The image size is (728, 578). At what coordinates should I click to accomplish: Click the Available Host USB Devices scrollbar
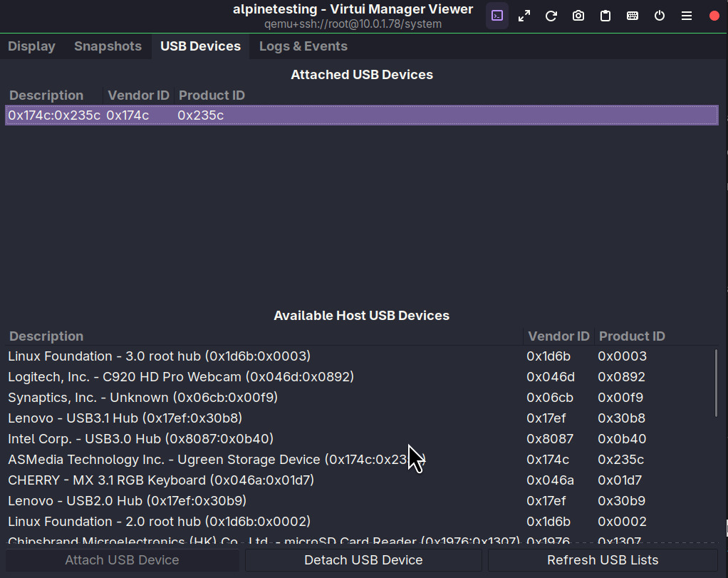point(716,383)
